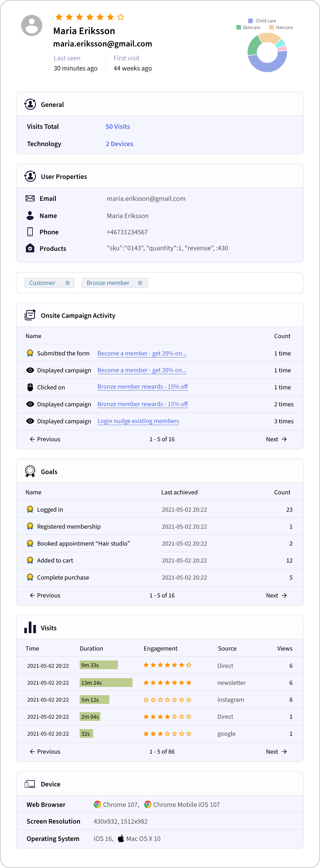Image resolution: width=320 pixels, height=868 pixels.
Task: Click the email envelope icon
Action: 30,198
